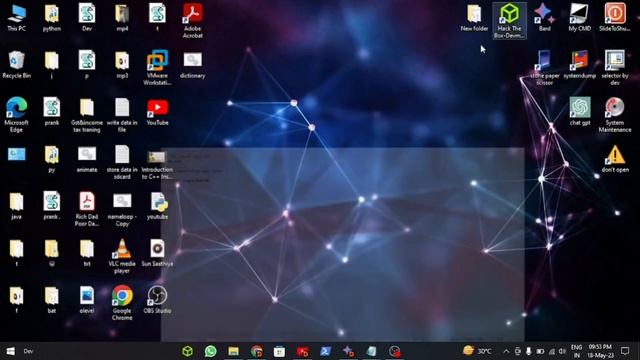Switch to Chrome in the taskbar
The width and height of the screenshot is (640, 360).
pyautogui.click(x=257, y=351)
